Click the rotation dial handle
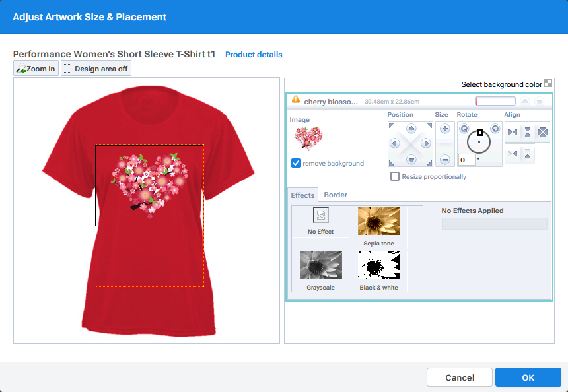568x392 pixels. (480, 133)
